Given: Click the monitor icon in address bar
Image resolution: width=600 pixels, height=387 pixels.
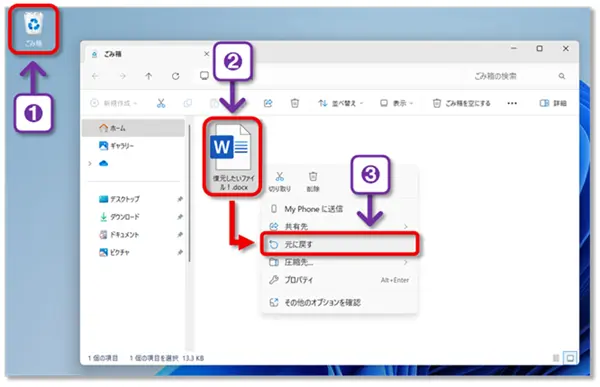Looking at the screenshot, I should [204, 75].
